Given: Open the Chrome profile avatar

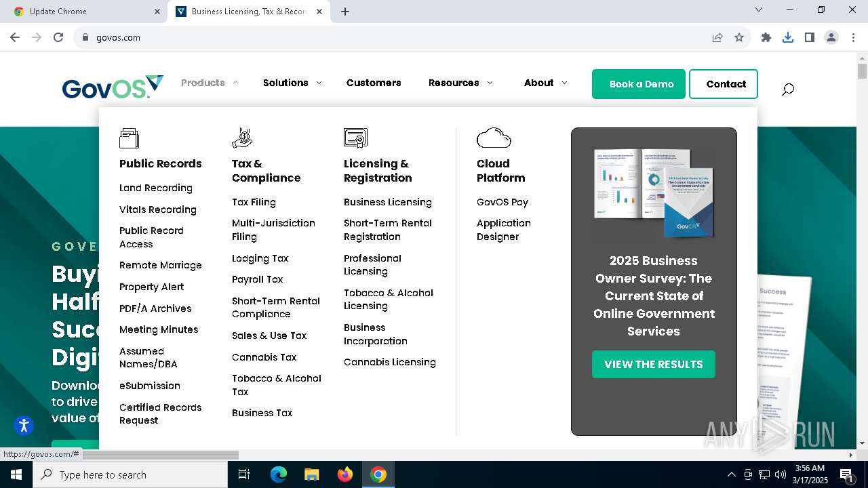Looking at the screenshot, I should pos(831,37).
